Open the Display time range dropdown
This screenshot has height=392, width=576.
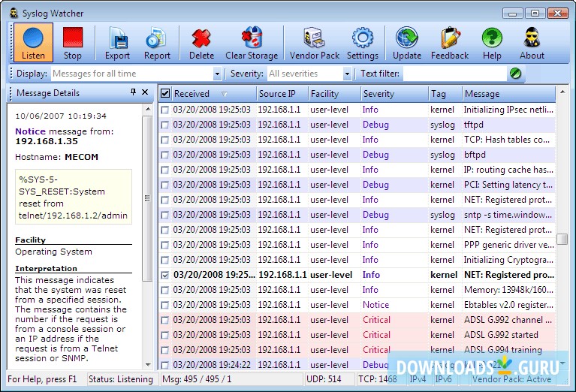pyautogui.click(x=217, y=74)
